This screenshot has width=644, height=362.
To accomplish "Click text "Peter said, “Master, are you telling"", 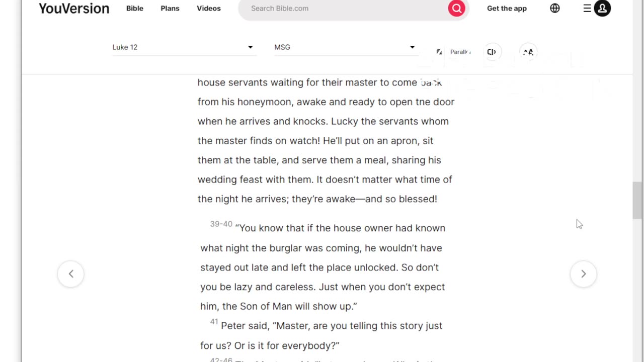I will coord(299,326).
